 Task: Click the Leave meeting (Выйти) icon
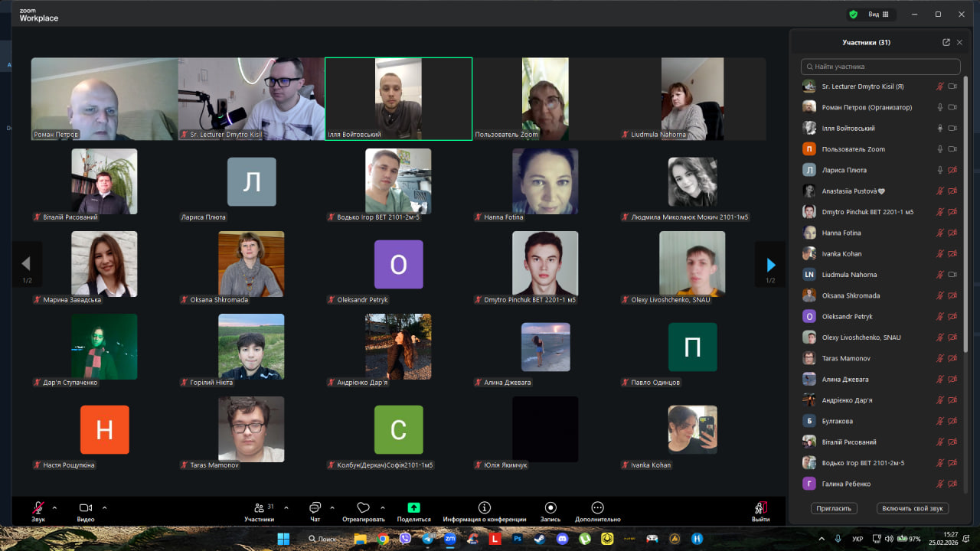tap(760, 508)
